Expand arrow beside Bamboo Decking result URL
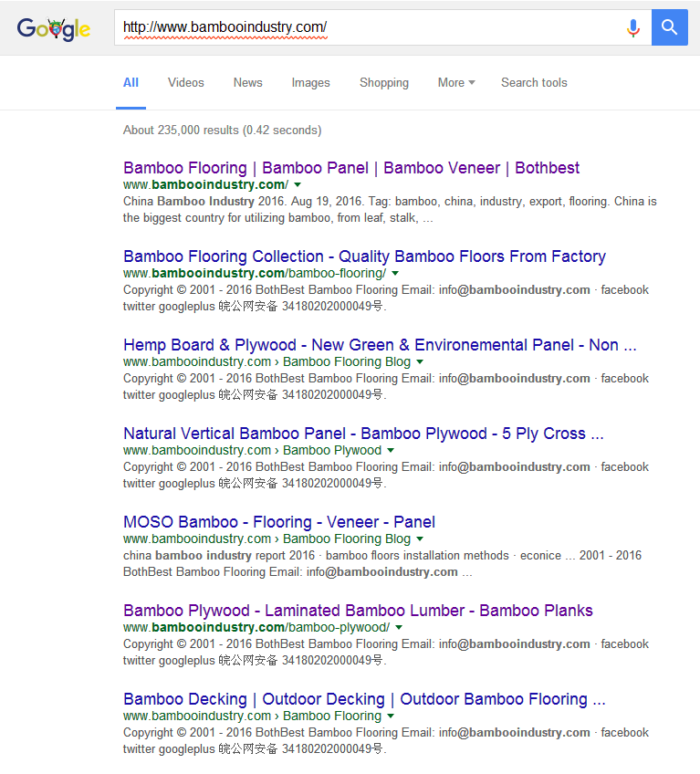Viewport: 700px width, 774px height. coord(391,716)
